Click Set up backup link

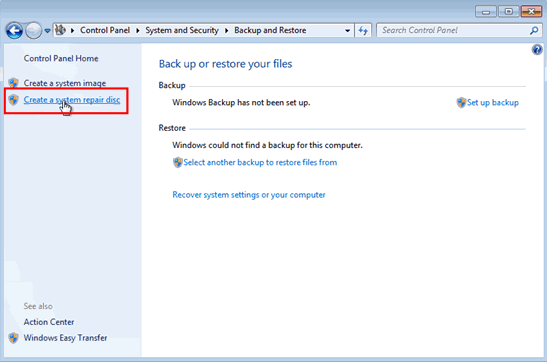point(493,103)
